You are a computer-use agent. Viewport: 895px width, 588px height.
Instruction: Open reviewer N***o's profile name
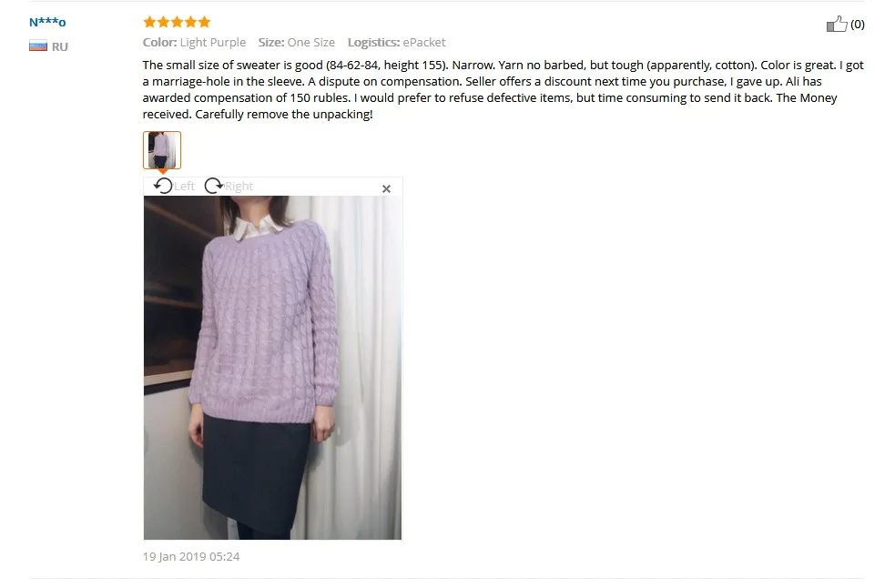[x=47, y=22]
